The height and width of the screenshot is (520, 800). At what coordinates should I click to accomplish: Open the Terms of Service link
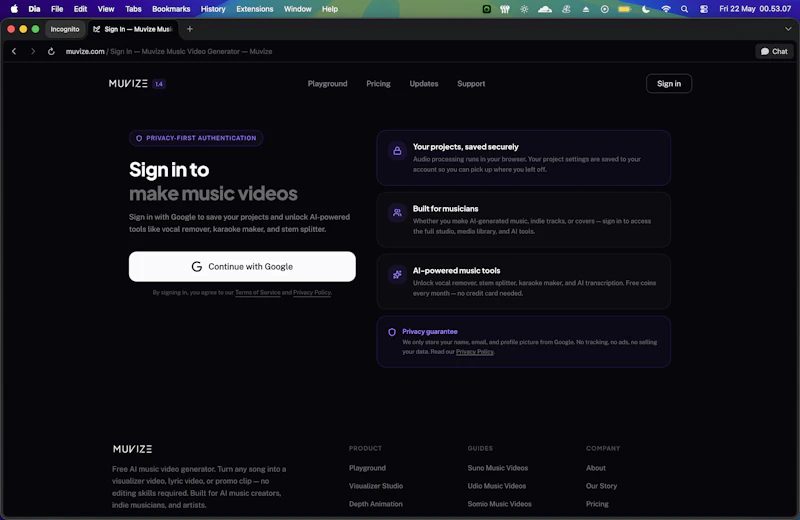point(258,292)
